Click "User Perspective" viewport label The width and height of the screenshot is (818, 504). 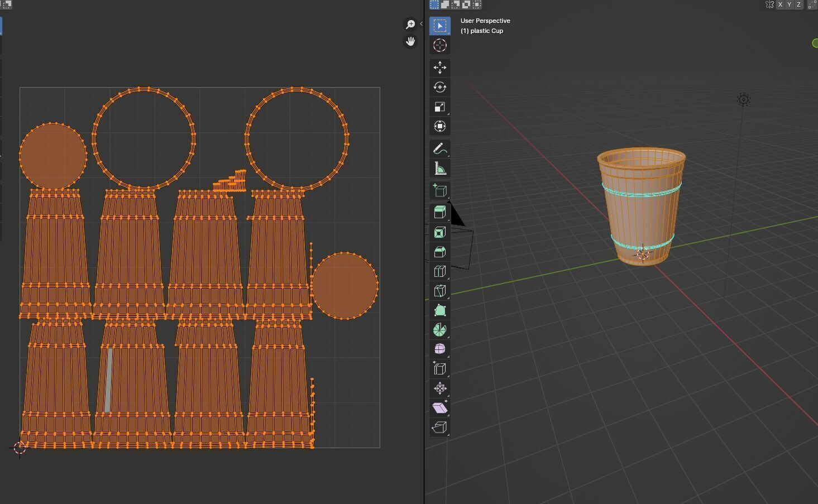[x=485, y=21]
